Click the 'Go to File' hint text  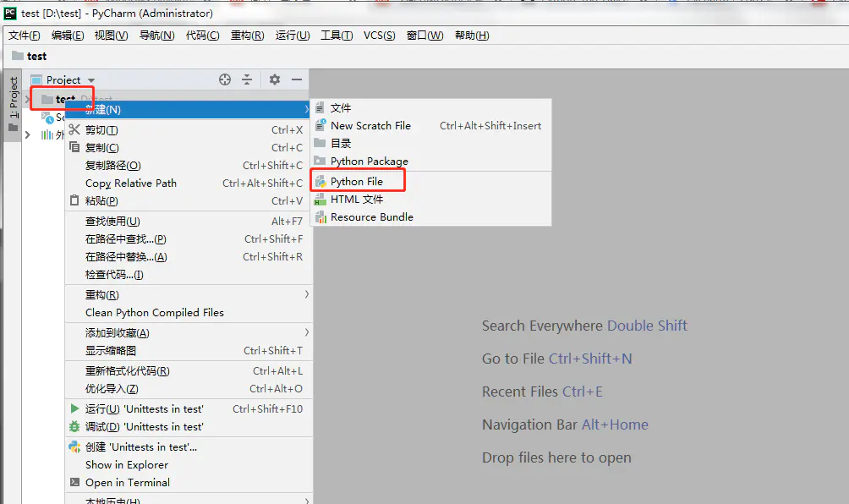(x=512, y=359)
